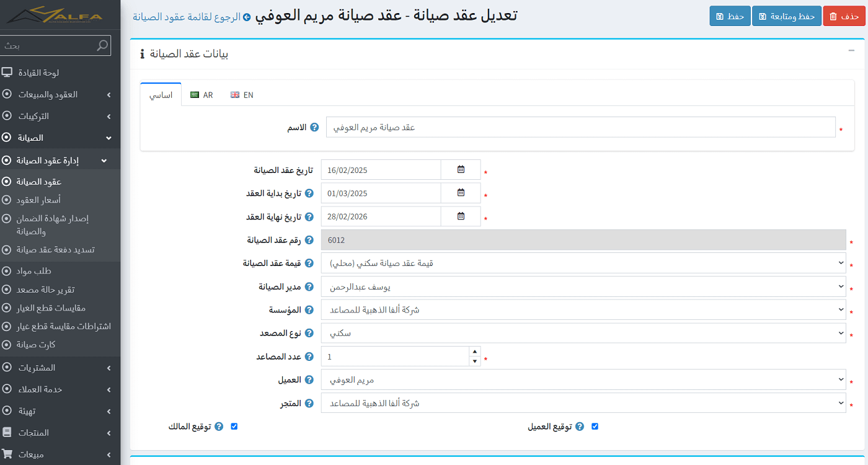Viewport: 868px width, 465px height.
Task: Click help icon next to نوع المصعد
Action: pos(309,334)
